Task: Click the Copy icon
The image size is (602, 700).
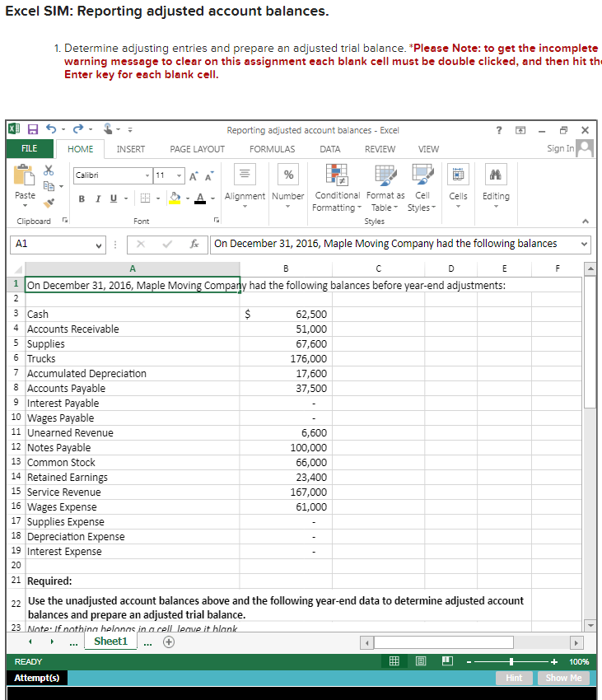Action: click(49, 186)
